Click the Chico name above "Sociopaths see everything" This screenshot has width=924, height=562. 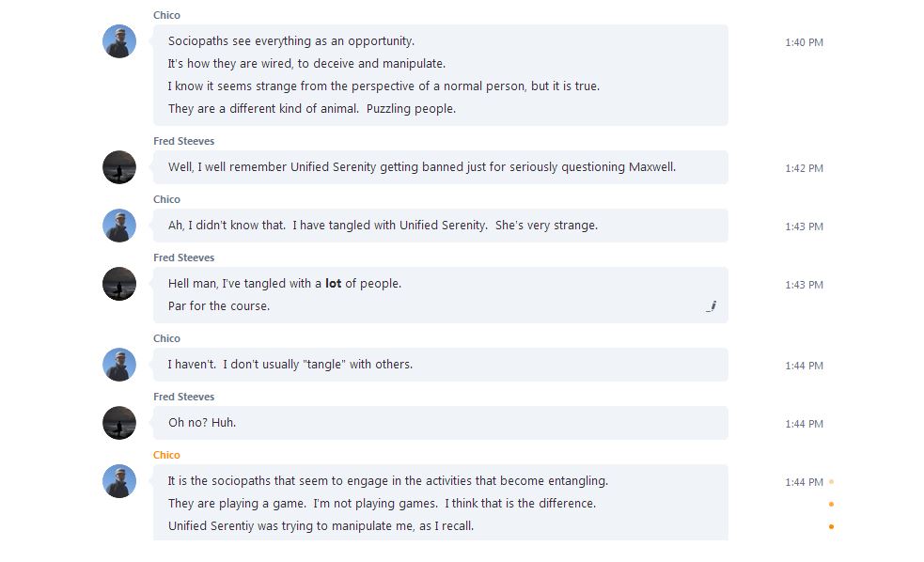[166, 15]
